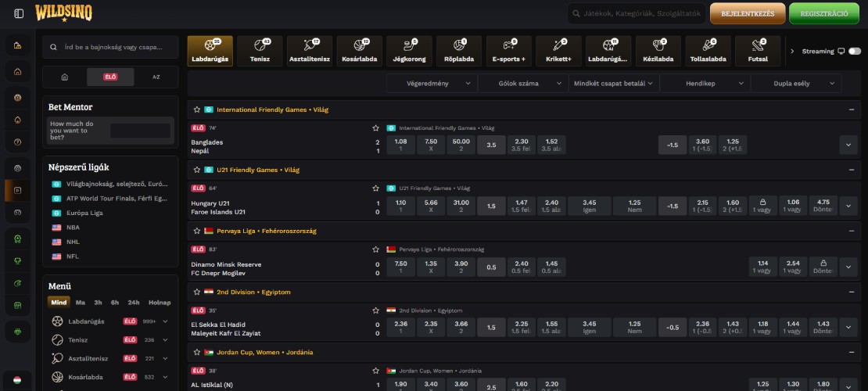Toggle the sidebar panel icon next to the logo
The height and width of the screenshot is (391, 868).
pos(19,13)
